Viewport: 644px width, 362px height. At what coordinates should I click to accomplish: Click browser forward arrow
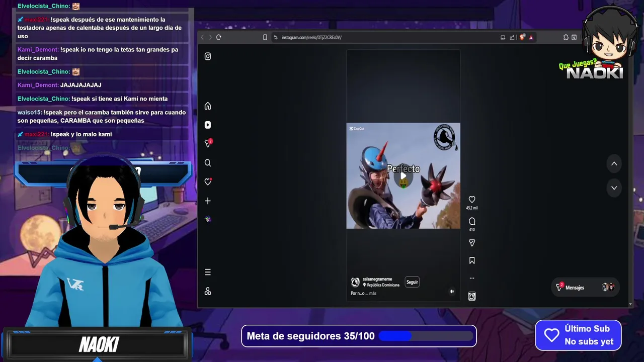[x=210, y=37]
